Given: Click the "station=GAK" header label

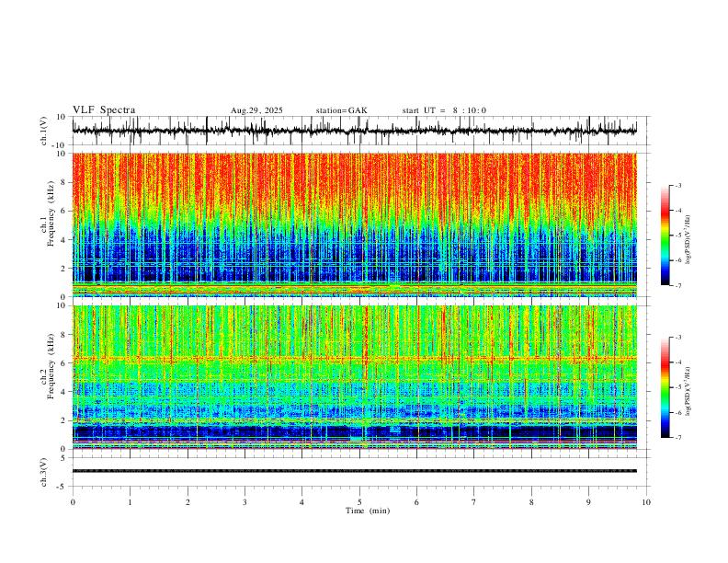Looking at the screenshot, I should click(342, 110).
